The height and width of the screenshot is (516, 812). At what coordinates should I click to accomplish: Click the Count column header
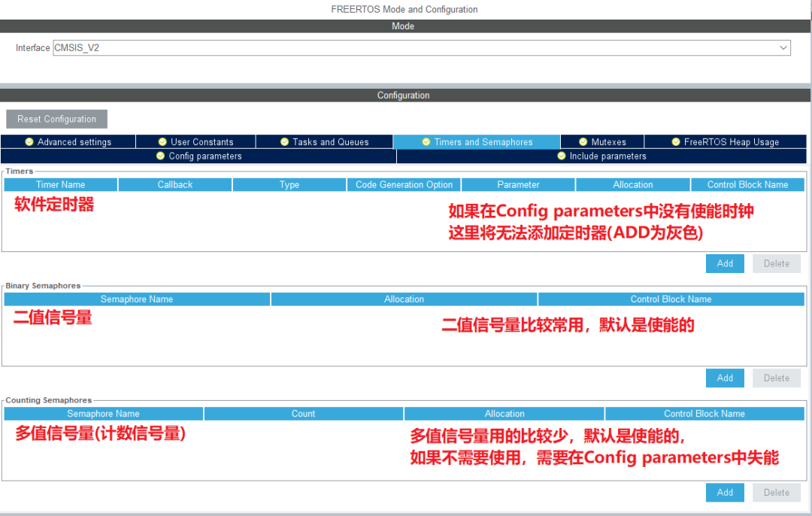point(304,414)
